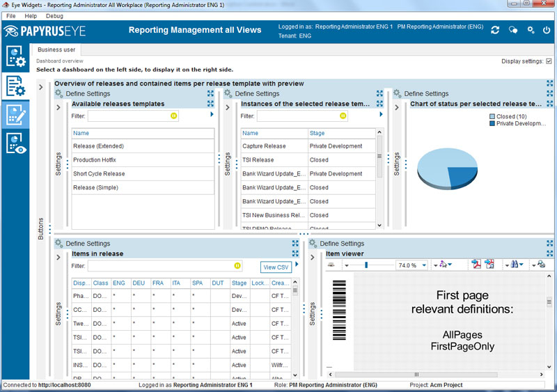
Task: Click Define Settings above Chart of status
Action: (426, 93)
